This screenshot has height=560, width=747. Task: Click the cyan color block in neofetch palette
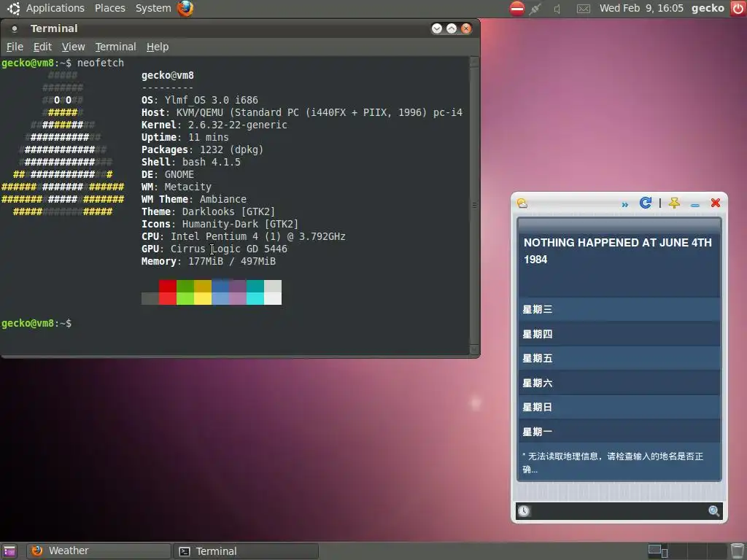pos(255,292)
